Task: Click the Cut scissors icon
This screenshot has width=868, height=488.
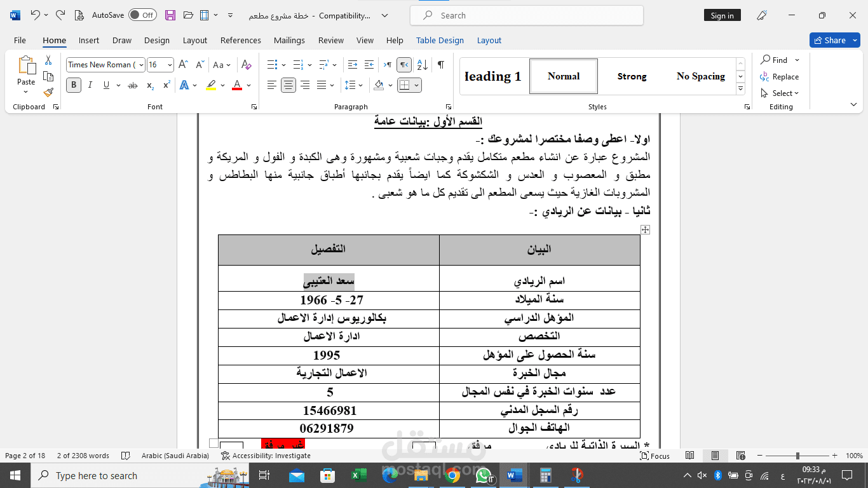Action: [x=48, y=60]
